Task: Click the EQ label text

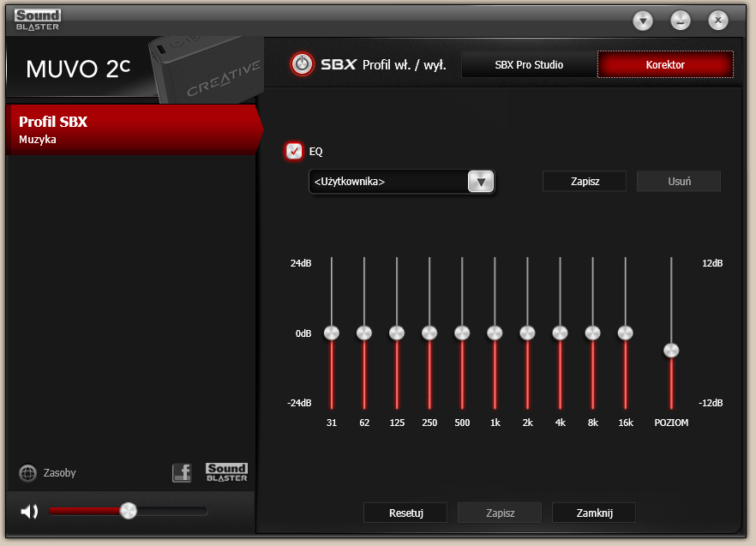Action: coord(315,152)
